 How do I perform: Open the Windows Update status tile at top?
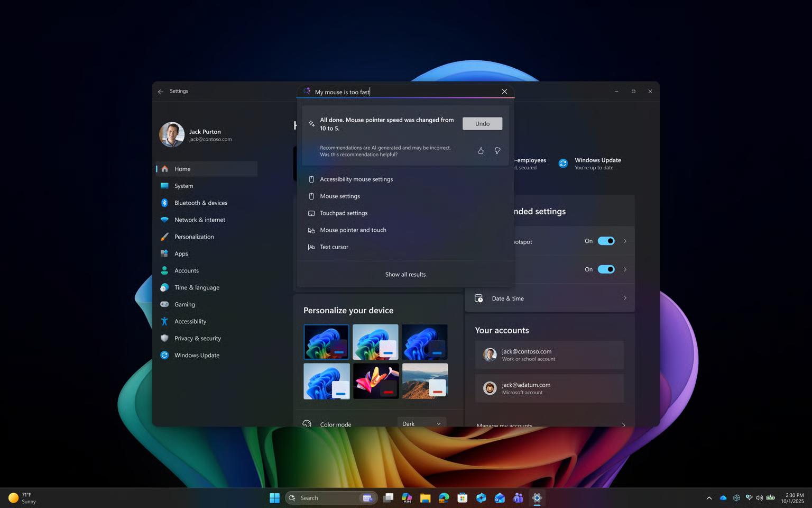coord(590,164)
